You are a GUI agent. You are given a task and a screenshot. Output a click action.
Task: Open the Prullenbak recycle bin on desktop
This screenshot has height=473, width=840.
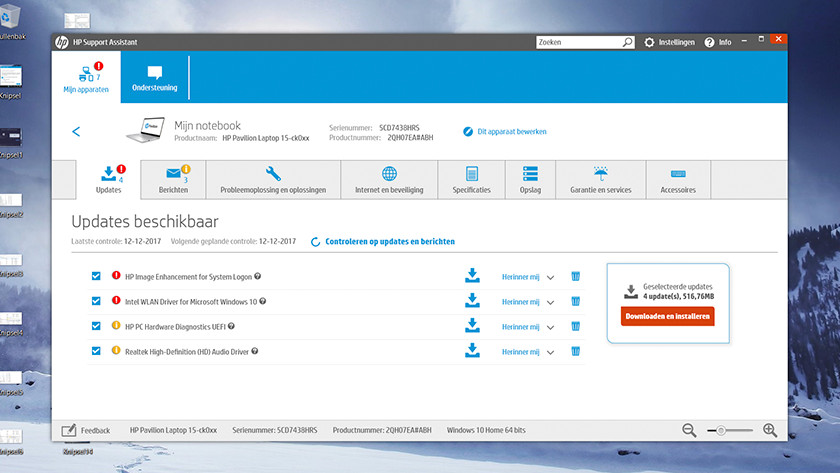click(10, 21)
